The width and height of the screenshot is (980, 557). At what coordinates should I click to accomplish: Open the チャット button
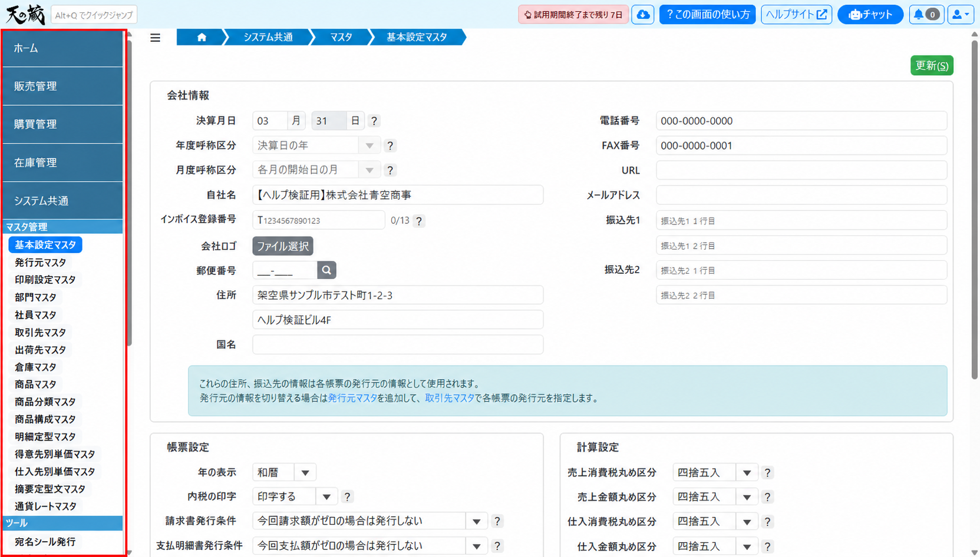click(x=870, y=15)
